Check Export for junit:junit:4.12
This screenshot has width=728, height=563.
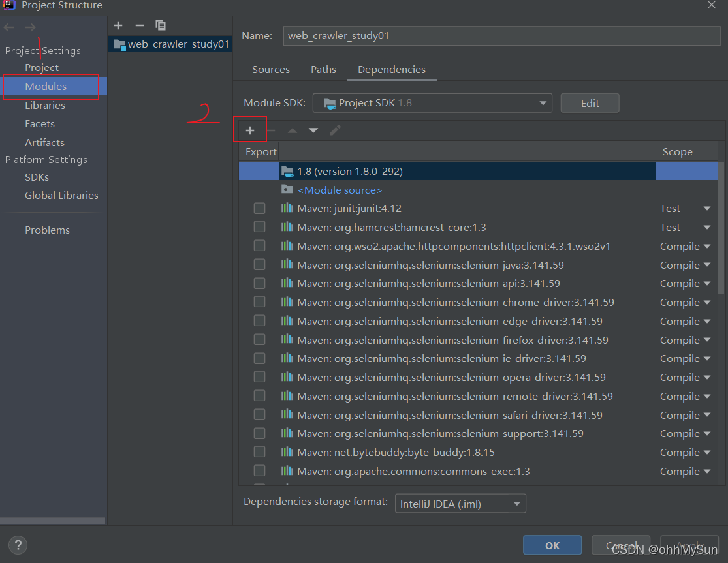260,208
